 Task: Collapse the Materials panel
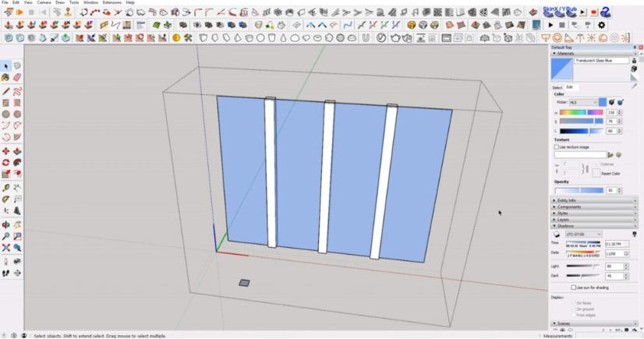click(594, 53)
